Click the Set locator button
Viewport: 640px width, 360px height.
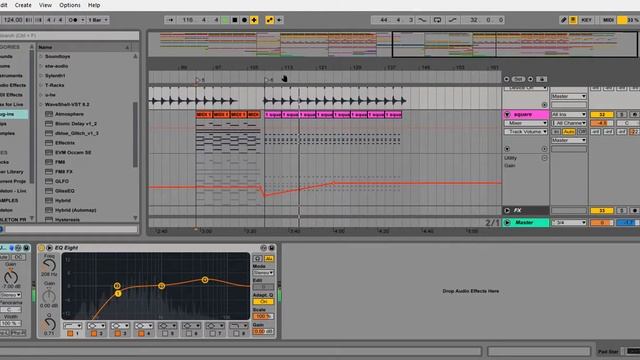click(x=518, y=79)
